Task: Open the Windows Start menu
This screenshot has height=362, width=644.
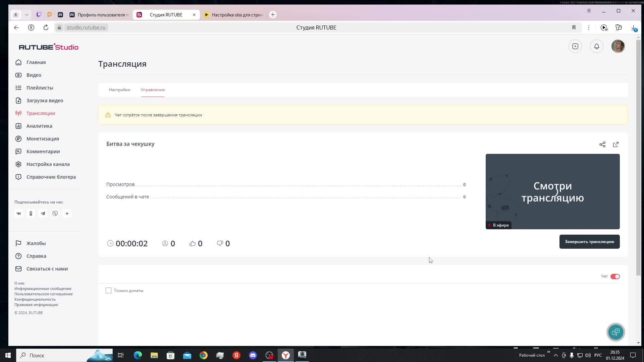Action: [8, 355]
